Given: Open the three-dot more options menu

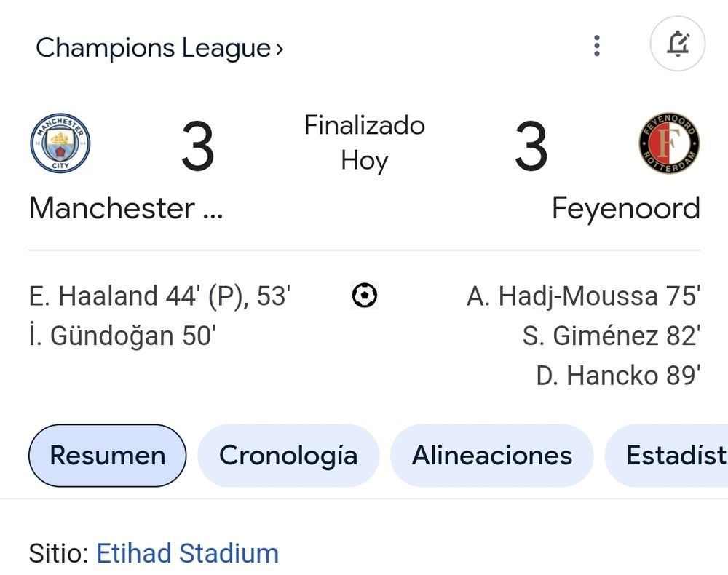Looking at the screenshot, I should [x=597, y=46].
